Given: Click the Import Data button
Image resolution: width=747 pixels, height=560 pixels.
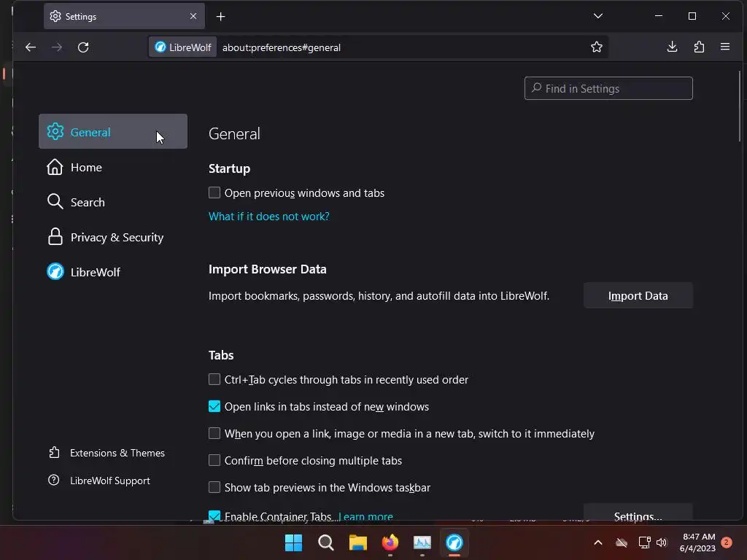Looking at the screenshot, I should [x=638, y=296].
